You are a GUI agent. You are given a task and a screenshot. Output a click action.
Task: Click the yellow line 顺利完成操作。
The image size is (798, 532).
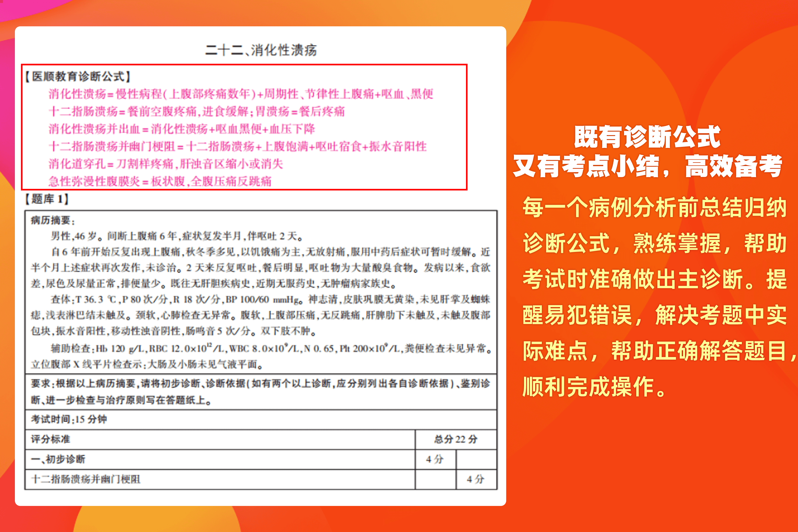pos(595,387)
